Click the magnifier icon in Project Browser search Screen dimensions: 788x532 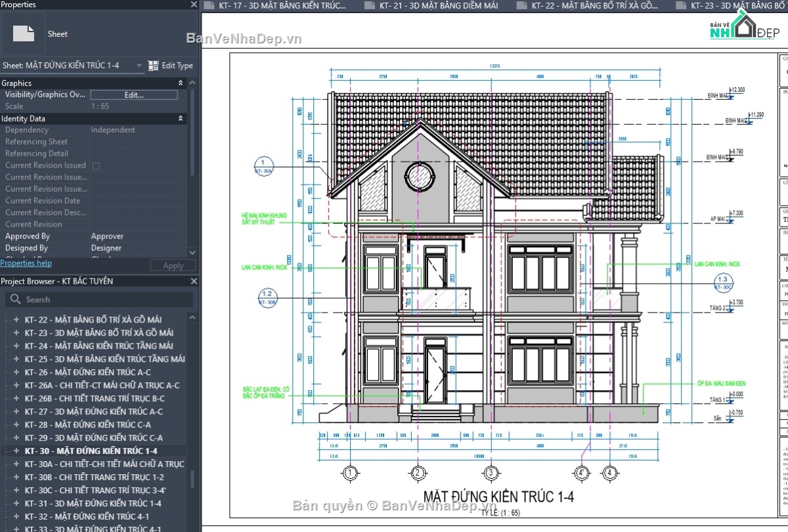(x=15, y=299)
